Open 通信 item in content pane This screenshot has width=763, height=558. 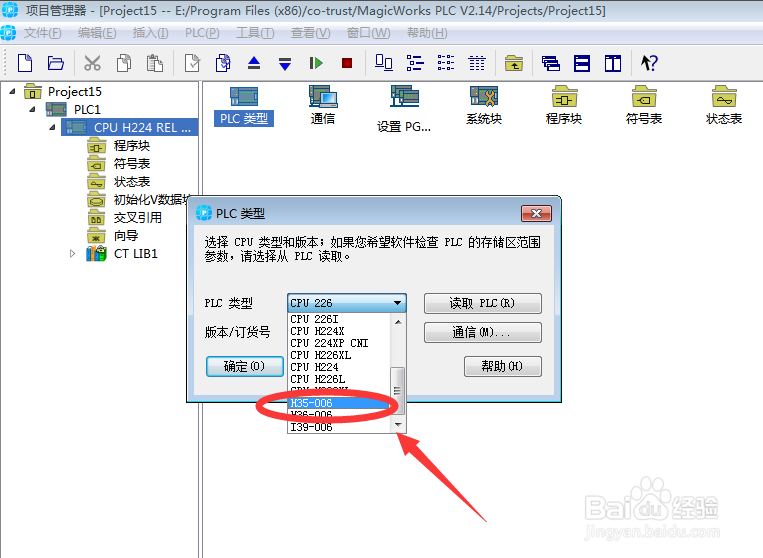[x=323, y=105]
